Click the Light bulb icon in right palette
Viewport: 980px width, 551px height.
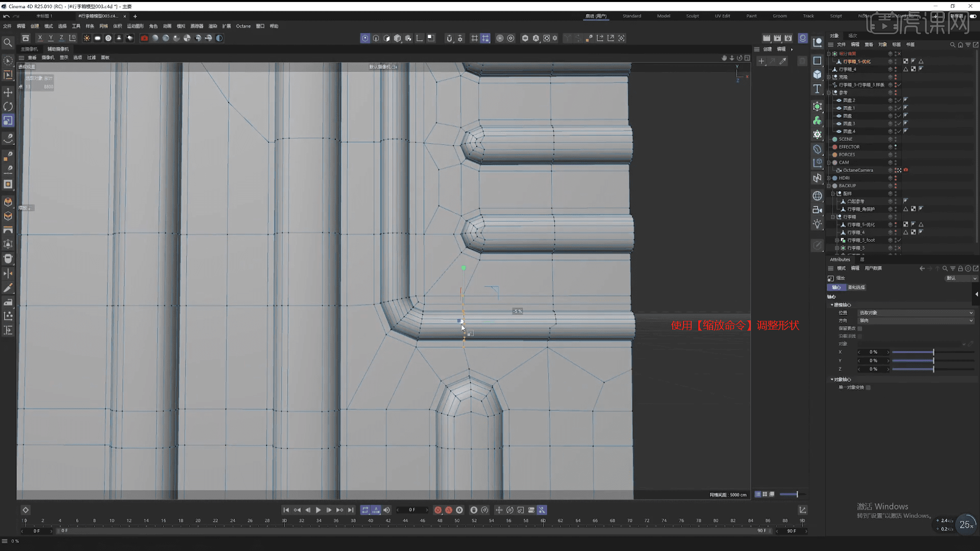(817, 224)
